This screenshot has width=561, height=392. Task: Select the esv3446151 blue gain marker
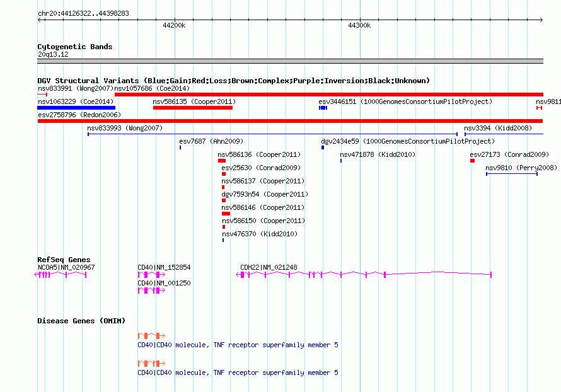pos(323,108)
